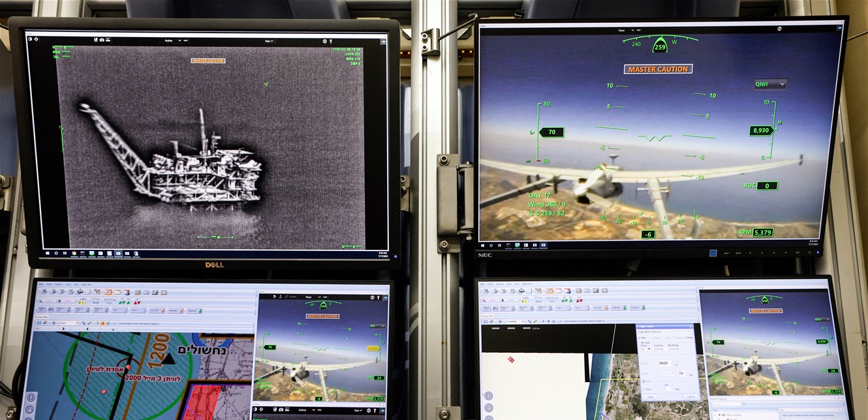Cancel the Flight Control dialog
Image resolution: width=868 pixels, height=420 pixels.
click(x=691, y=397)
